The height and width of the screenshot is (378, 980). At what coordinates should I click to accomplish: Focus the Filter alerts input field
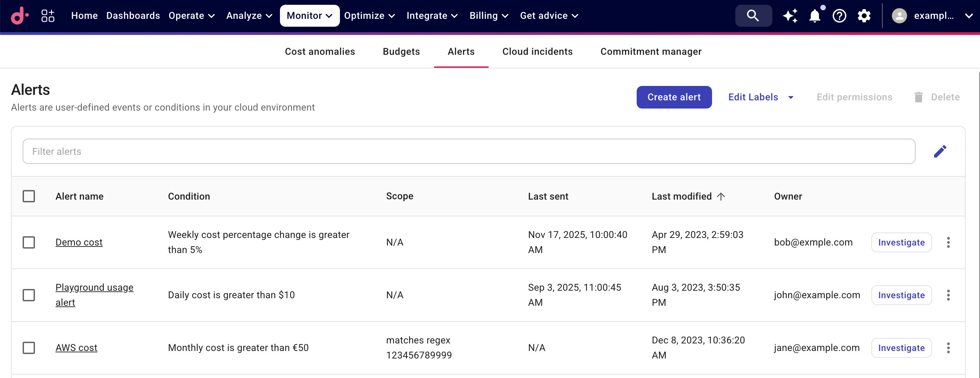coord(469,151)
